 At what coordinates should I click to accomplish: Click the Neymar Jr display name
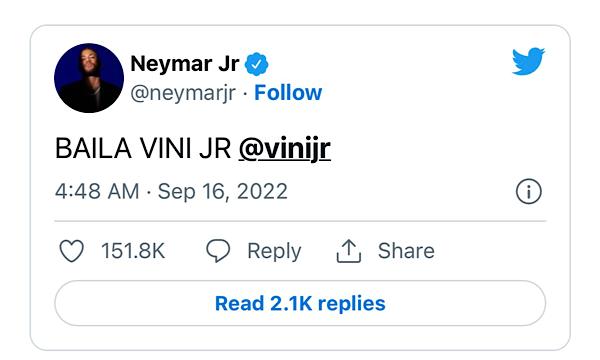[x=185, y=64]
